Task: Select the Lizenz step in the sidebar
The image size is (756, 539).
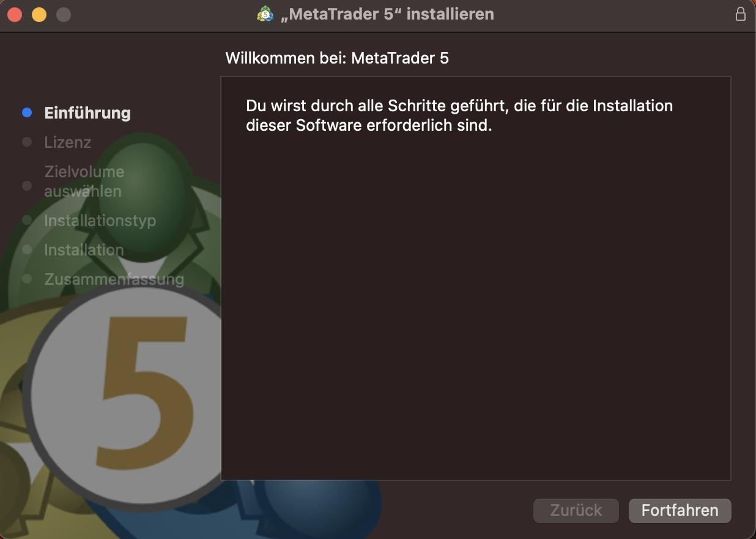Action: pos(67,142)
